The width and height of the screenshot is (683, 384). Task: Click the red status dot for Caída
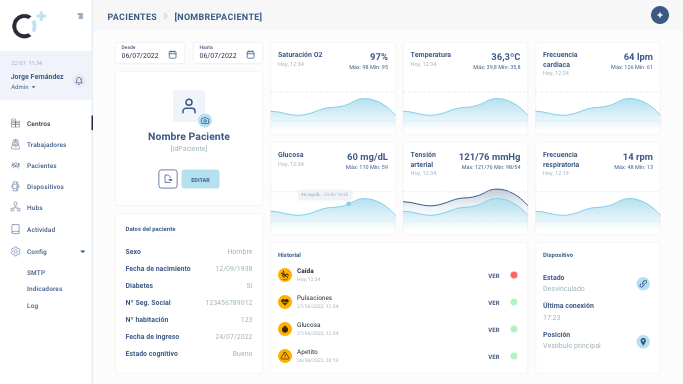coord(514,275)
